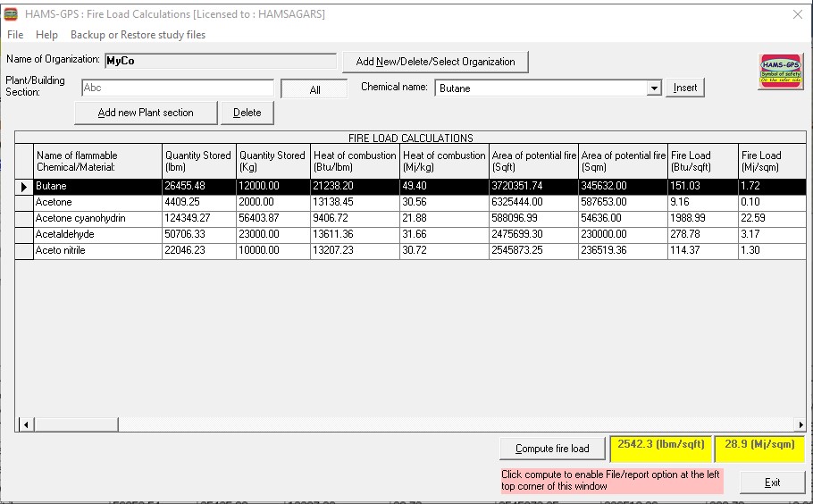Select the Aceto nitrile name cell
The height and width of the screenshot is (504, 813).
coord(97,250)
